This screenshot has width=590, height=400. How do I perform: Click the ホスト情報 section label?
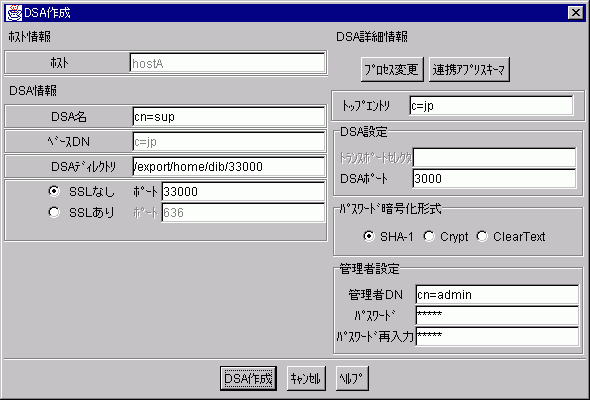(29, 37)
